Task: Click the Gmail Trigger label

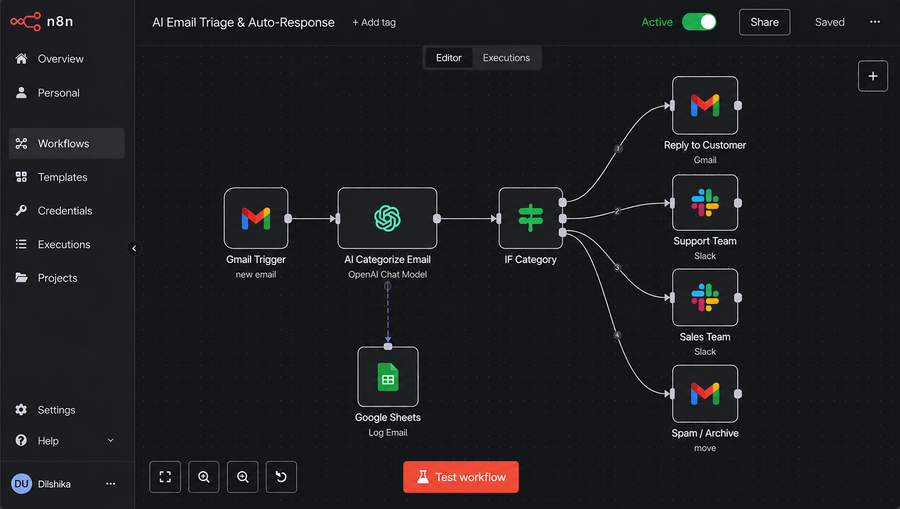Action: click(256, 259)
